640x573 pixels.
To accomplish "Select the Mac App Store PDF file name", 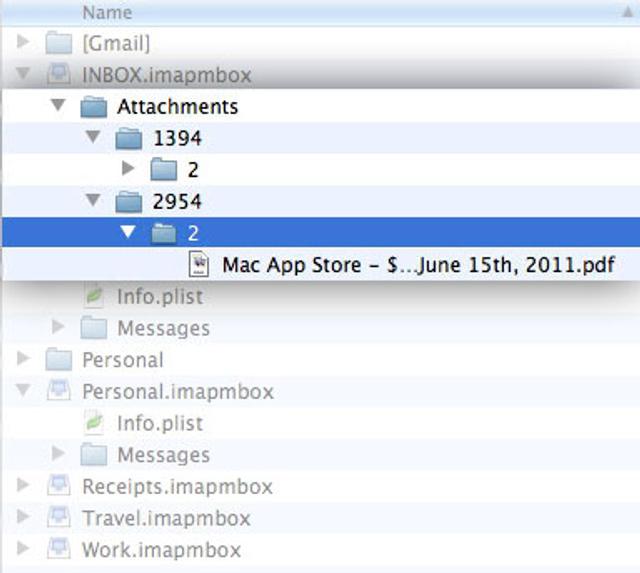I will pos(418,265).
